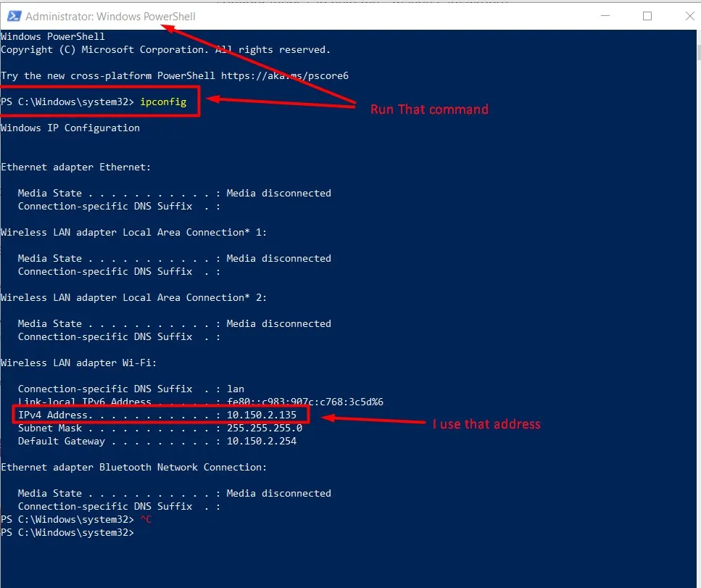Close the Administrator PowerShell window

pyautogui.click(x=690, y=16)
